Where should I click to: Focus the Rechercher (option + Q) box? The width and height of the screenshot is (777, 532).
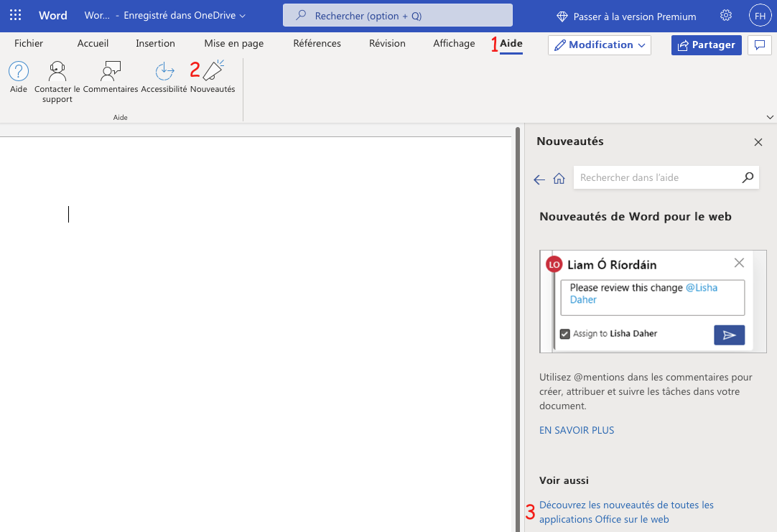tap(397, 15)
